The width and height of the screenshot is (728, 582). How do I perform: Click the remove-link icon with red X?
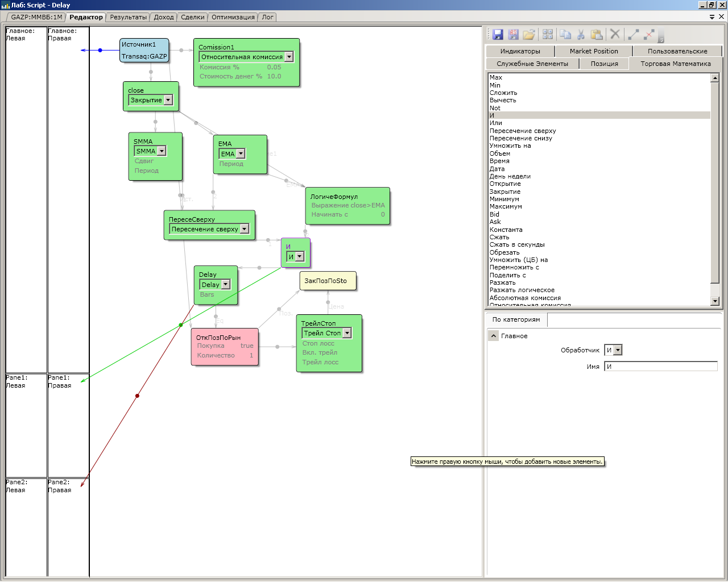[x=649, y=35]
